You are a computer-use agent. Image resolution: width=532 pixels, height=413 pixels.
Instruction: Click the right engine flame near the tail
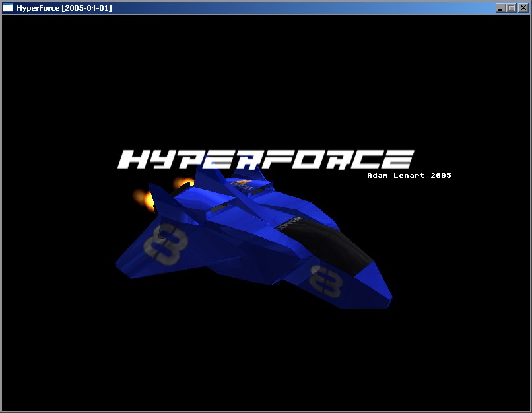tap(181, 184)
